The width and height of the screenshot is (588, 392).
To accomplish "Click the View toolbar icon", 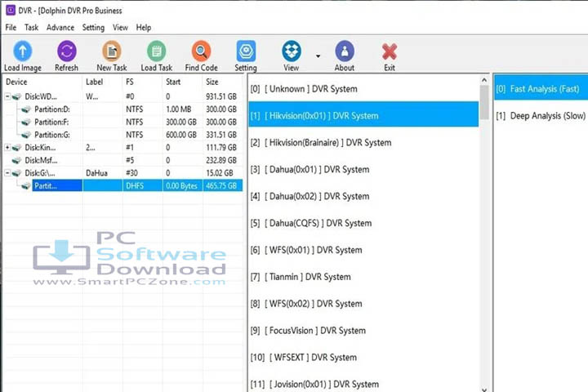I will pos(292,51).
